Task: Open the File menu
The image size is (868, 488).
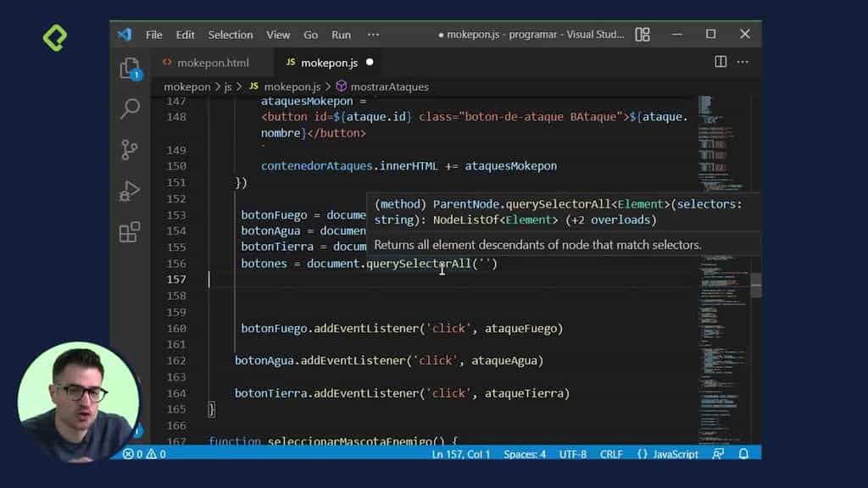Action: [x=153, y=35]
